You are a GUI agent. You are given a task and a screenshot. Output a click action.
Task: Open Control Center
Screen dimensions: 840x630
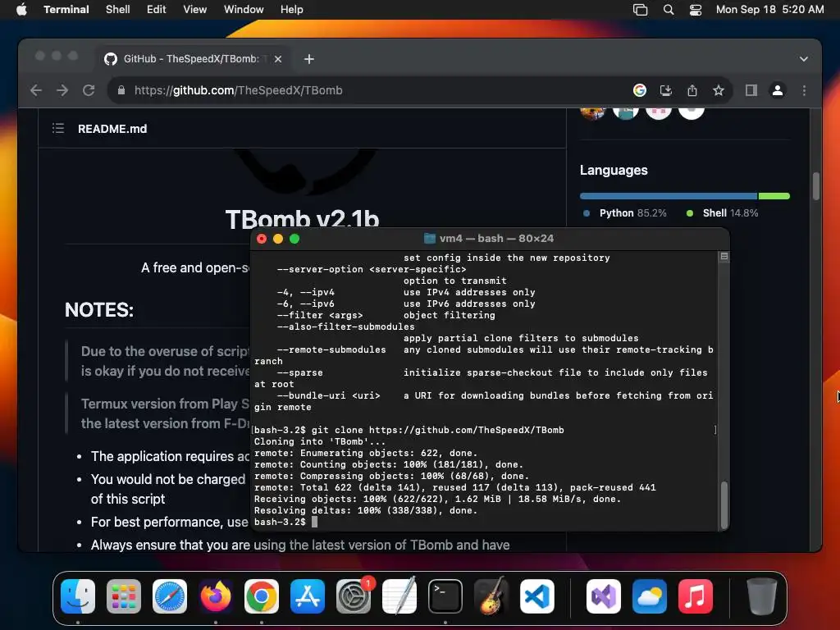(696, 10)
